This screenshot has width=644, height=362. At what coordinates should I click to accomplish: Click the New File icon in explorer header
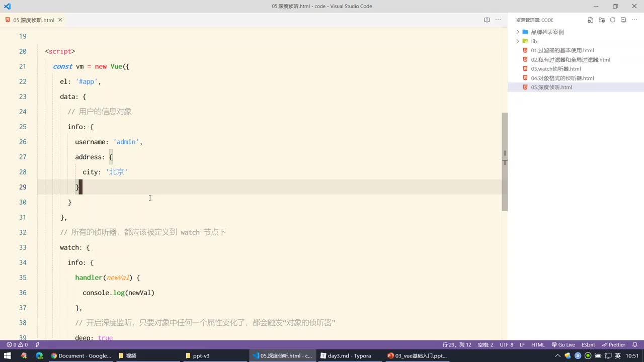(591, 20)
